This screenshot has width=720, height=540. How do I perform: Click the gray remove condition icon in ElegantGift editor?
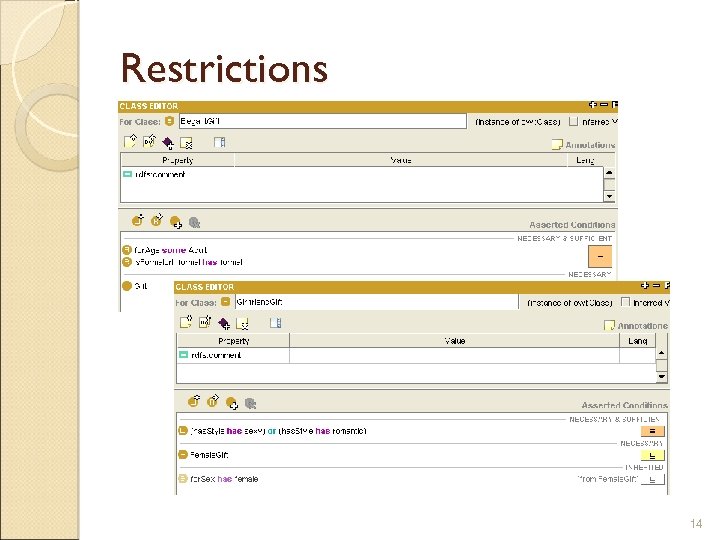(x=195, y=223)
